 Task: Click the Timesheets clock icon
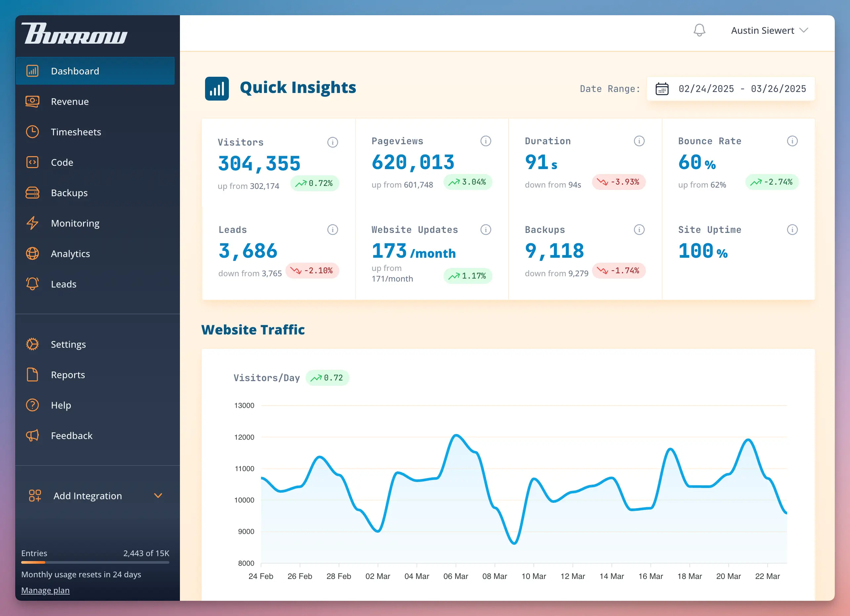(x=32, y=132)
